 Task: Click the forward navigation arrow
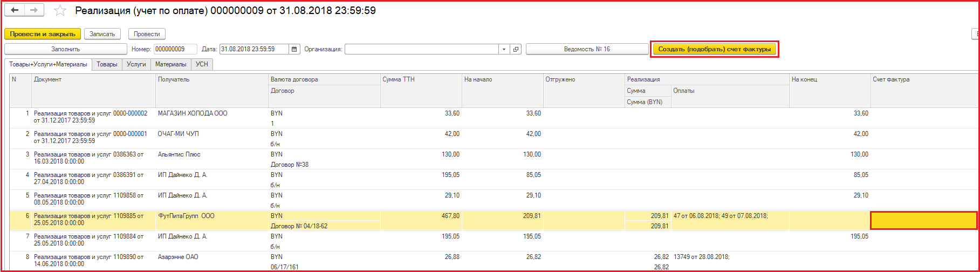click(x=35, y=11)
